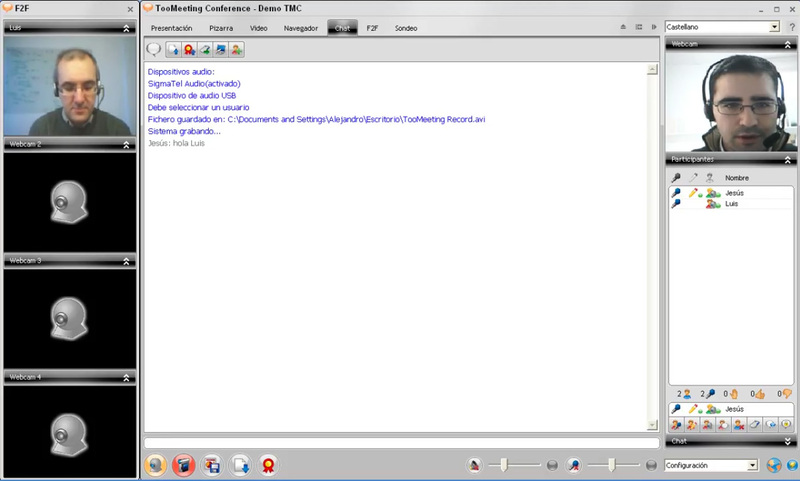
Task: Click the user pencil button in participant toolbar
Action: coord(692,424)
